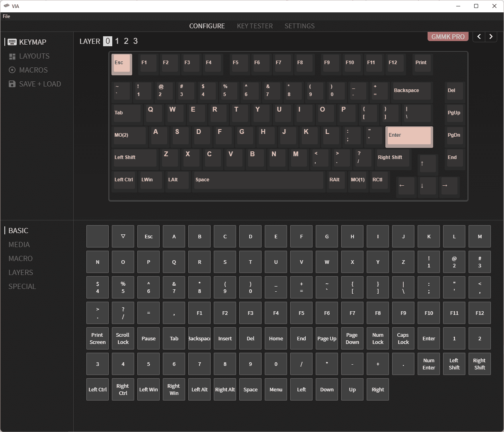The image size is (504, 432).
Task: Select the up arrow key on keyboard
Action: pyautogui.click(x=428, y=164)
